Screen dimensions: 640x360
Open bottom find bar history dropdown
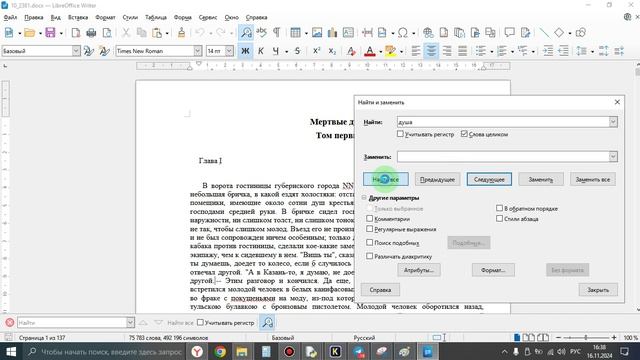[x=130, y=322]
